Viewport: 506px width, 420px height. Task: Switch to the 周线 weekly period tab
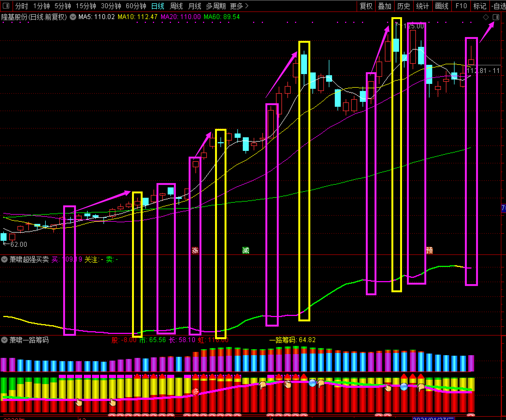(176, 6)
